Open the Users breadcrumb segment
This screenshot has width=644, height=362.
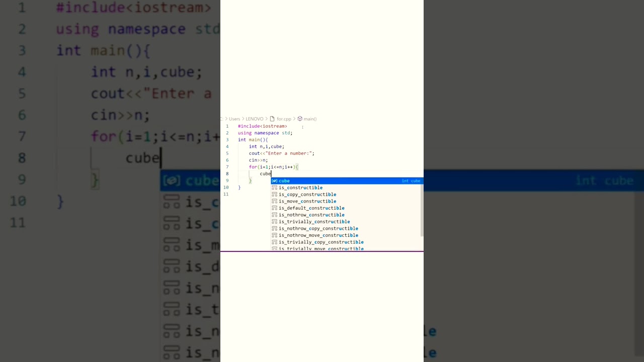234,119
